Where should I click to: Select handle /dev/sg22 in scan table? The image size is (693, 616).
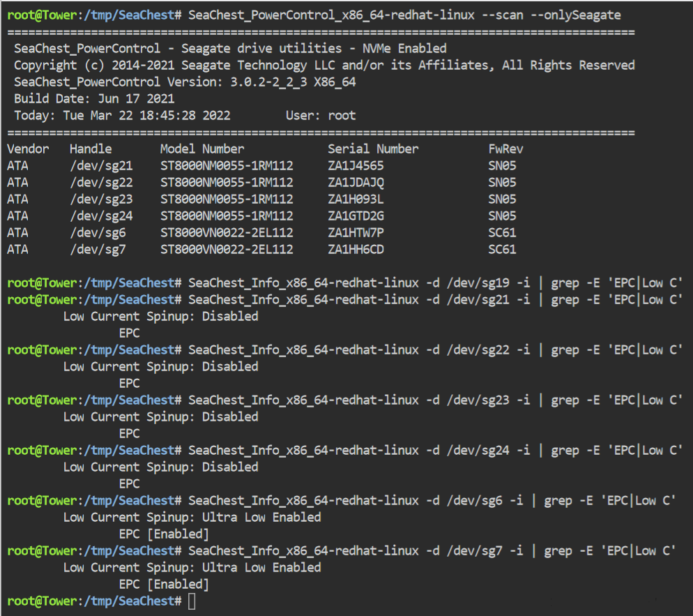tap(101, 183)
